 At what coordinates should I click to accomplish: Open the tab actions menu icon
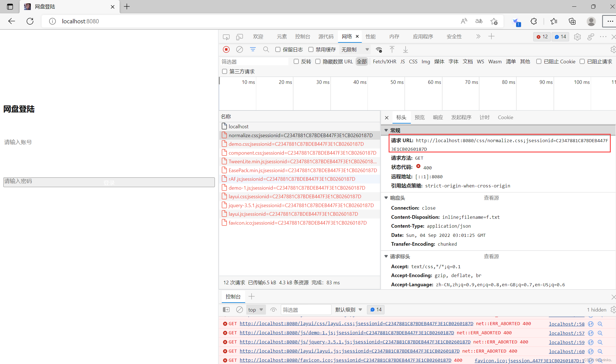click(10, 7)
